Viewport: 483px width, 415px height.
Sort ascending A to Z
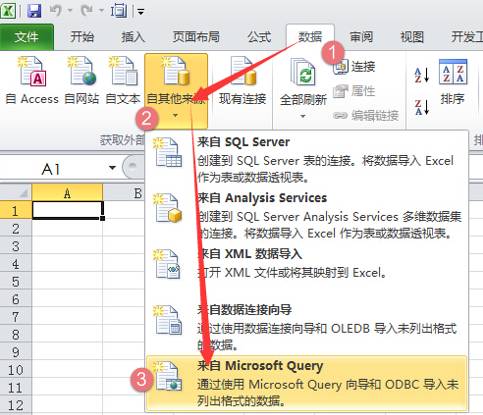pos(422,75)
